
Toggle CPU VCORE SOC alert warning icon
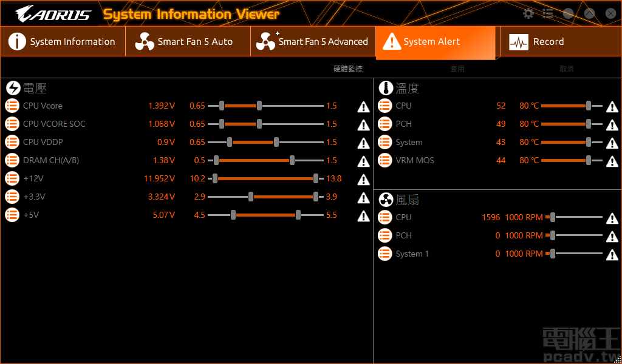(x=363, y=125)
